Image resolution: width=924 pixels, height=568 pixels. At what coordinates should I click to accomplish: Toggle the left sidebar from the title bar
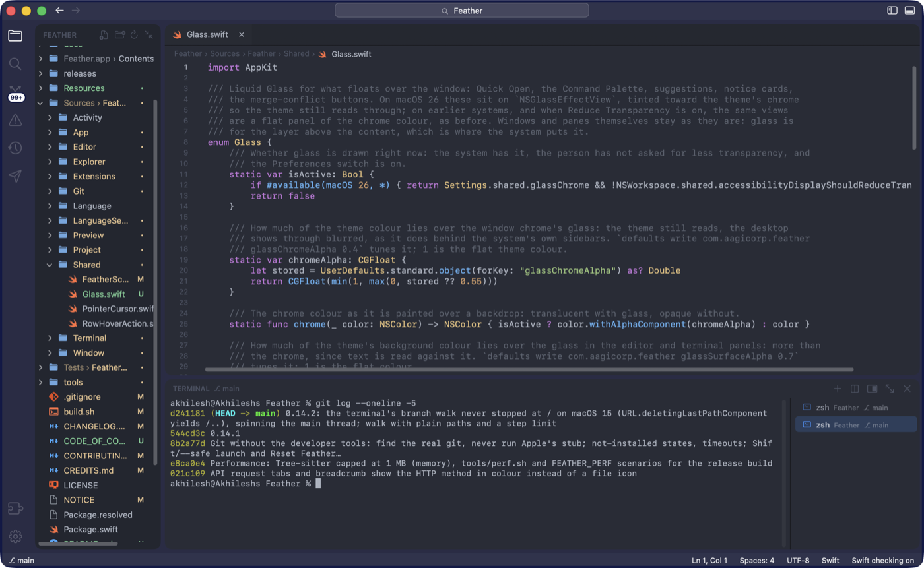(x=892, y=11)
